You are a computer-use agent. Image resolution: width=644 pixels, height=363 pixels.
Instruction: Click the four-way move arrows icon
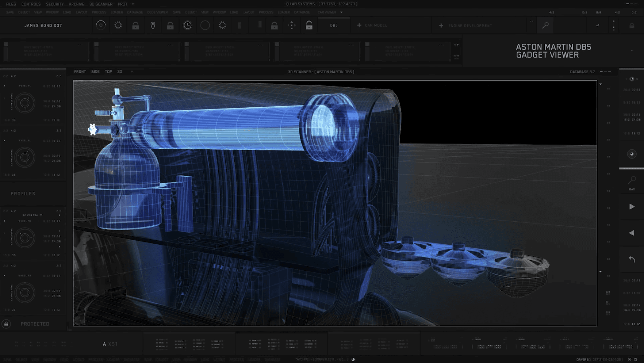pos(292,25)
